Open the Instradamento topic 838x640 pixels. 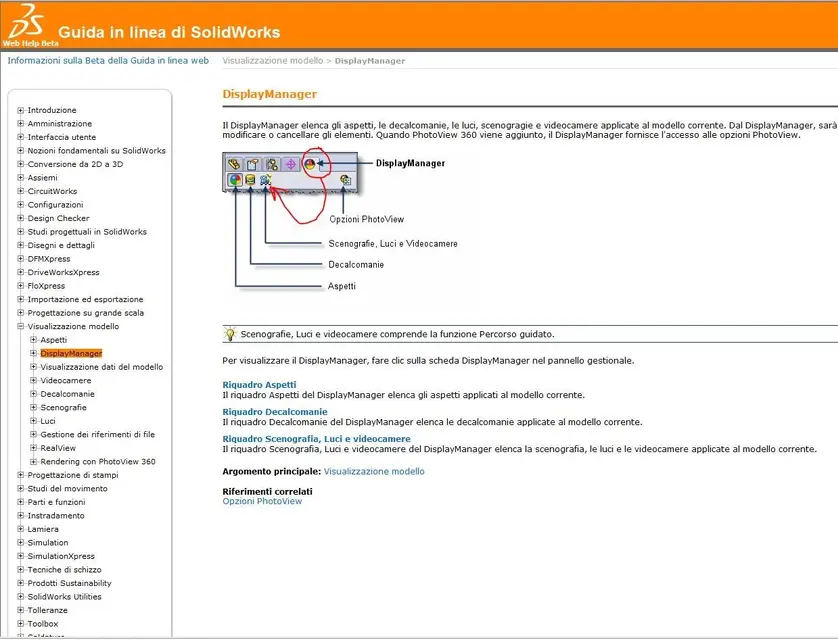tap(56, 516)
